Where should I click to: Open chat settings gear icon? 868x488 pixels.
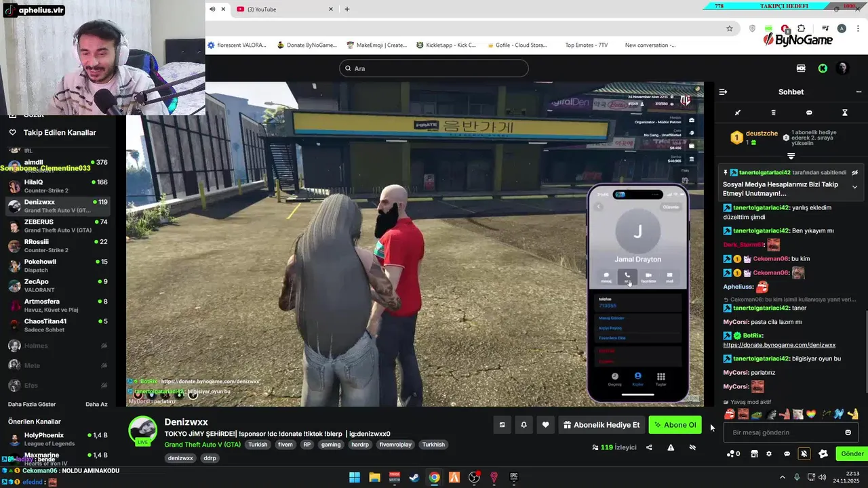pos(769,454)
